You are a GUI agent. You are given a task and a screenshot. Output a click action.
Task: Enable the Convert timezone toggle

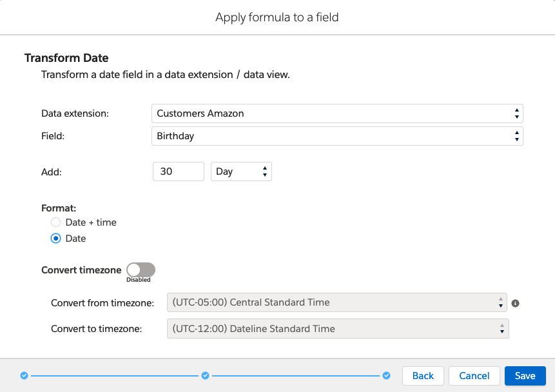(x=141, y=270)
